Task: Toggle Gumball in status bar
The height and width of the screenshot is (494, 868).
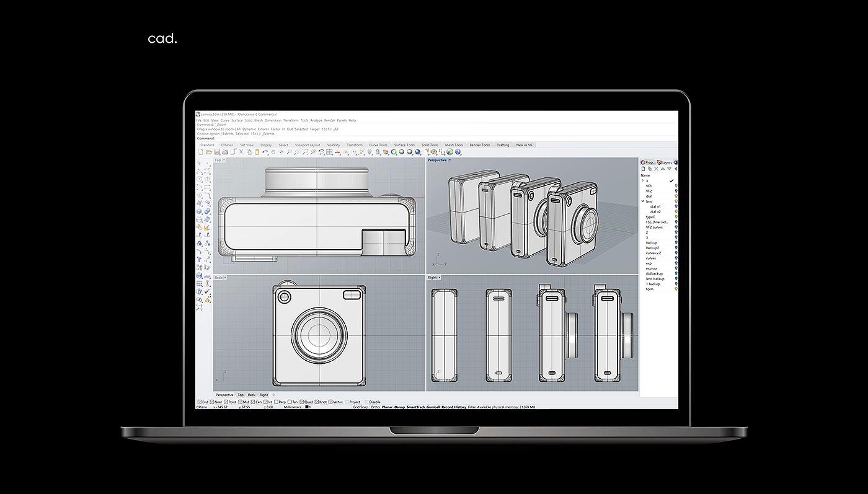Action: point(433,407)
